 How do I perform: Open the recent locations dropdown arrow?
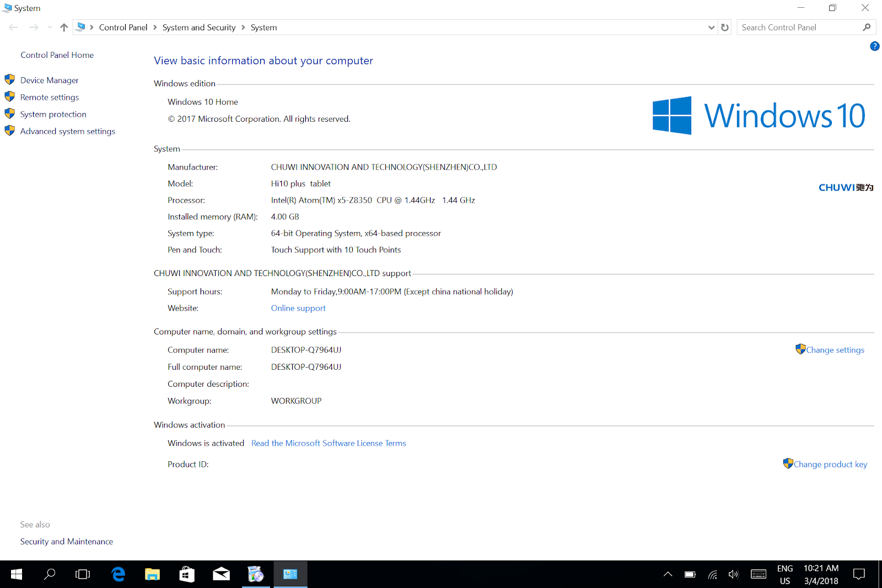pos(50,28)
